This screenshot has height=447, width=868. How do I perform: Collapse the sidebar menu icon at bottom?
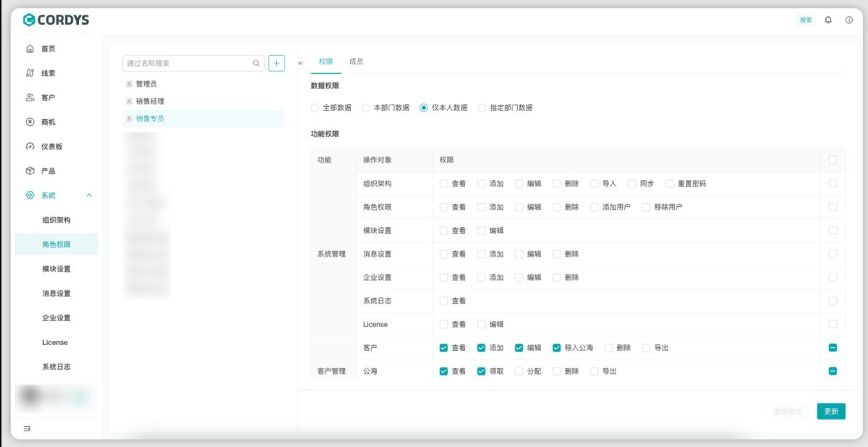(x=27, y=428)
